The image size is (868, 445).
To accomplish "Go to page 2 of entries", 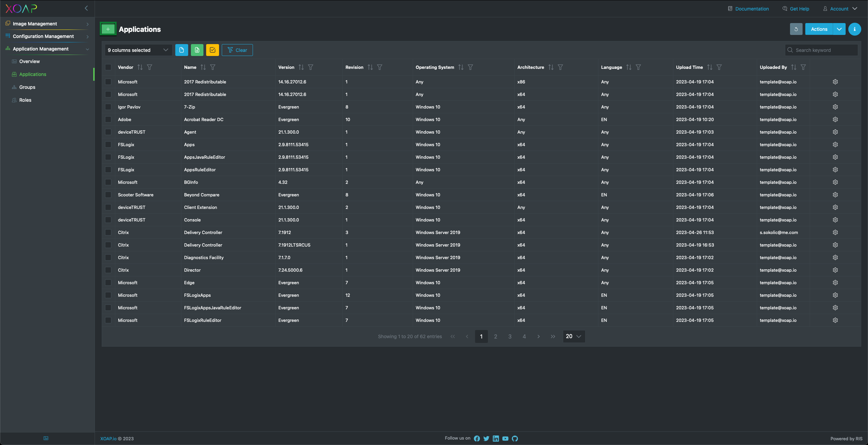I will click(x=495, y=336).
